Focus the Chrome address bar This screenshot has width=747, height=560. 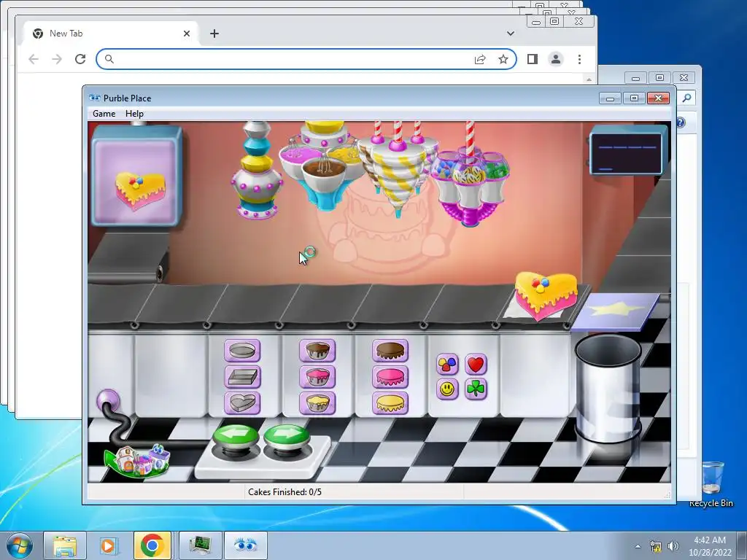click(306, 59)
